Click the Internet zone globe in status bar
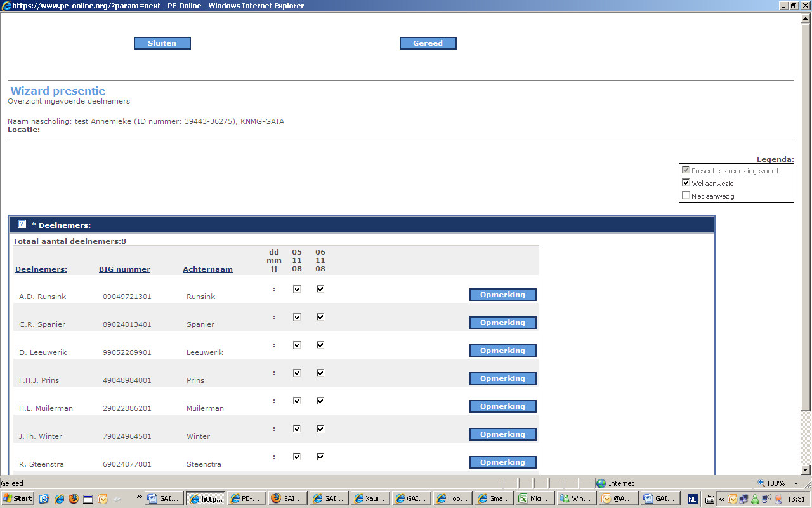The height and width of the screenshot is (508, 812). pos(601,483)
